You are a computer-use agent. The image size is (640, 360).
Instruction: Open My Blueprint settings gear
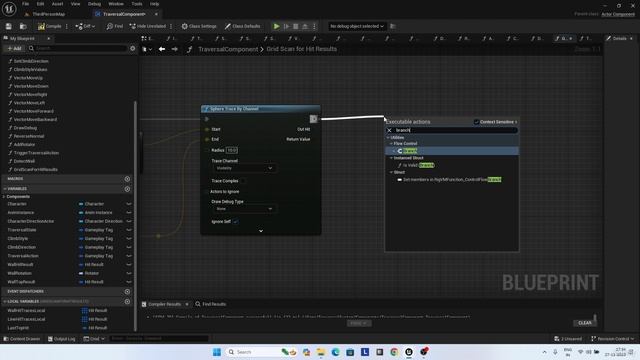coord(132,48)
